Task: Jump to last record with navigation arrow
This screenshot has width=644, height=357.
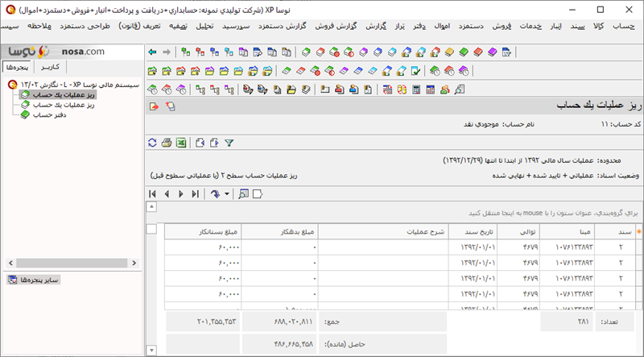Action: (x=196, y=193)
